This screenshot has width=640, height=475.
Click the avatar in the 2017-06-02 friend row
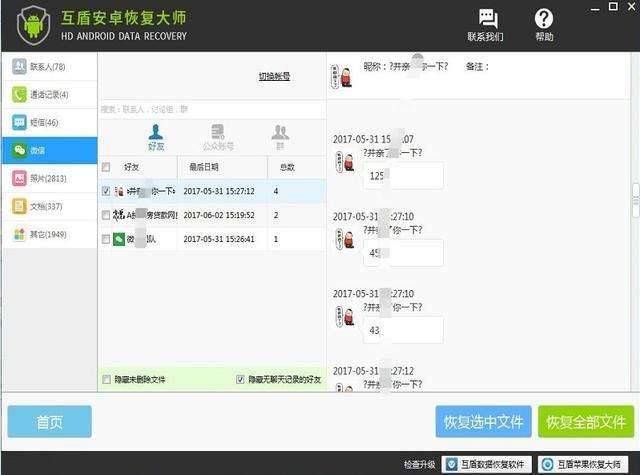pos(119,215)
